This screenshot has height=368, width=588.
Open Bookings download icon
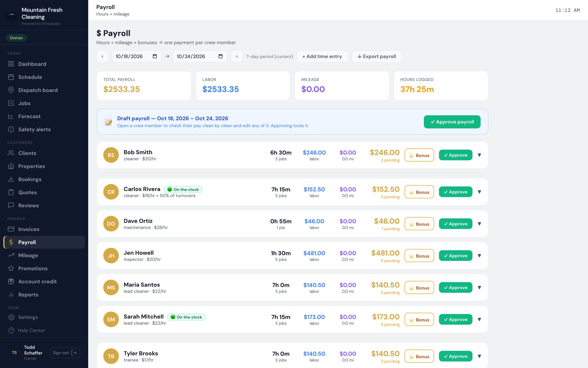point(11,179)
